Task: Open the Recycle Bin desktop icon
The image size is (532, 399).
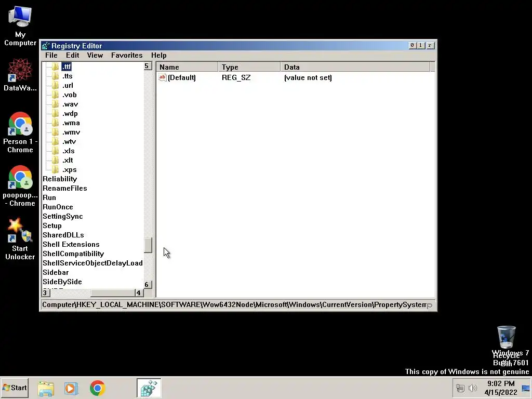Action: tap(506, 345)
